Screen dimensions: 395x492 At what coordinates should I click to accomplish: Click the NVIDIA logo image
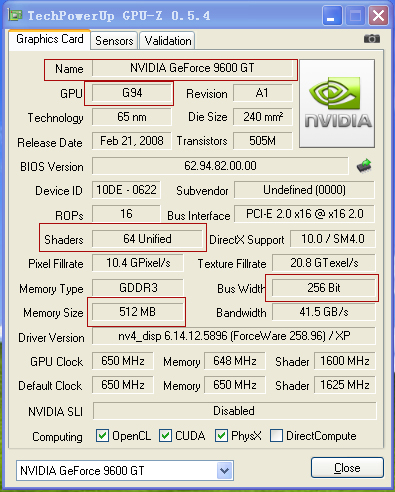point(337,103)
